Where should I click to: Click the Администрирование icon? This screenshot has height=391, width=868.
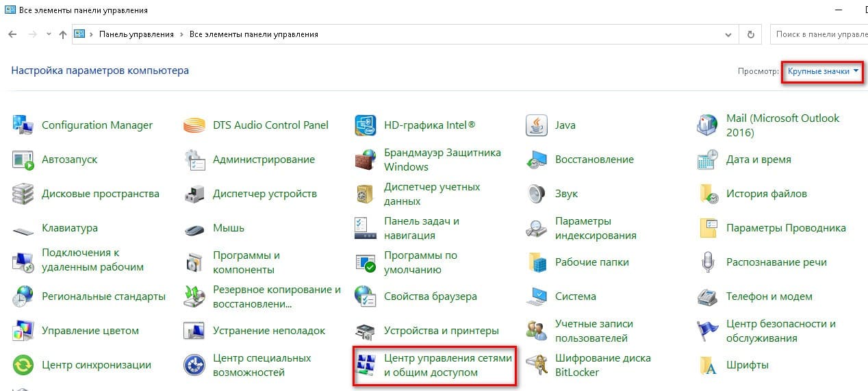point(194,160)
